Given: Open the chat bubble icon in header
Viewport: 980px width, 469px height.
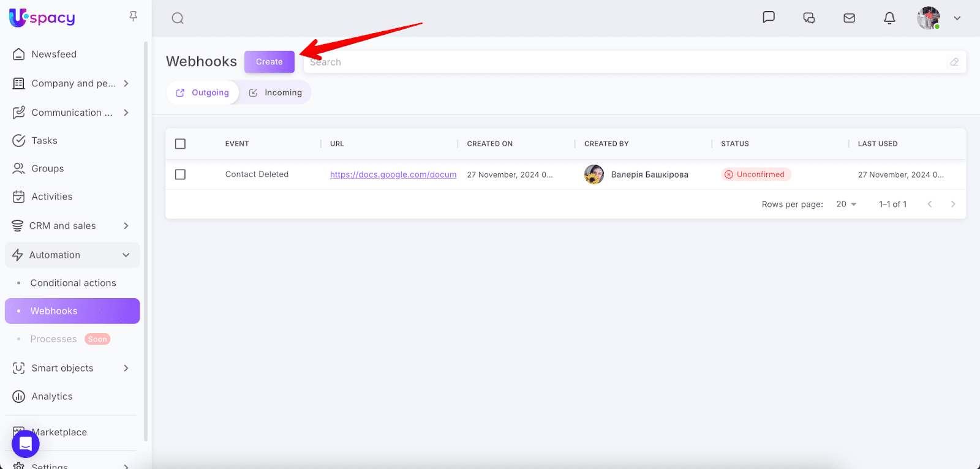Looking at the screenshot, I should tap(768, 17).
